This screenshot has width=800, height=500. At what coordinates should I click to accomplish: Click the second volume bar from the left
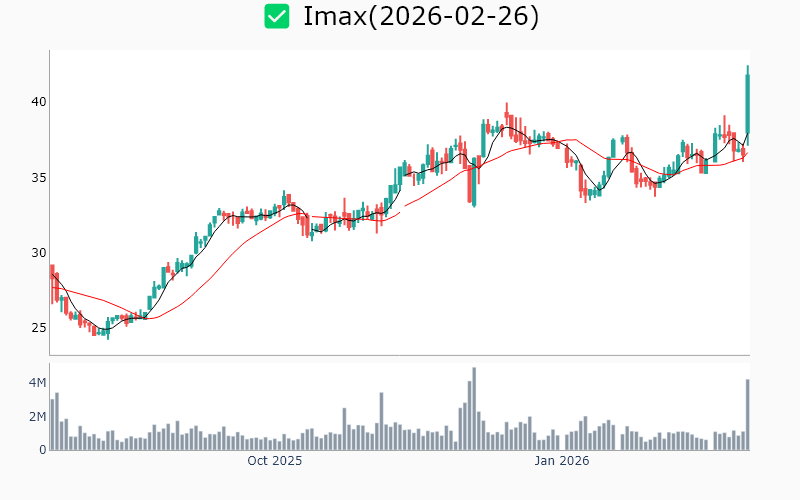click(x=57, y=421)
